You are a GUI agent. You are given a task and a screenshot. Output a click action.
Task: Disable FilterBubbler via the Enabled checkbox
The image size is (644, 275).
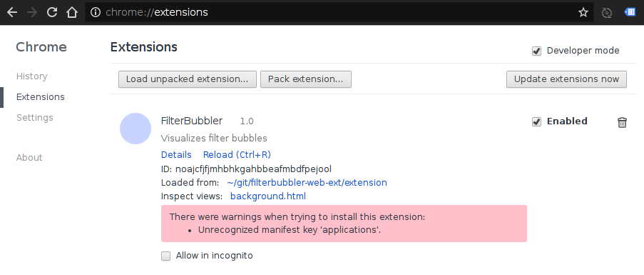coord(536,121)
